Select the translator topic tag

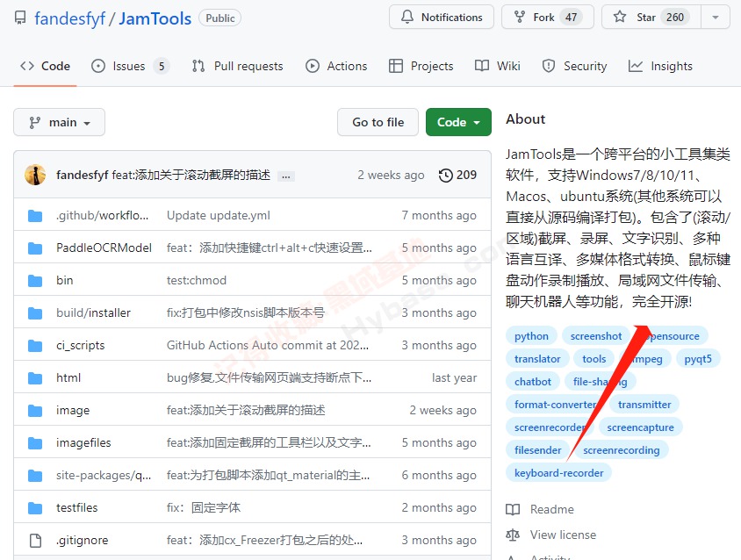tap(537, 359)
